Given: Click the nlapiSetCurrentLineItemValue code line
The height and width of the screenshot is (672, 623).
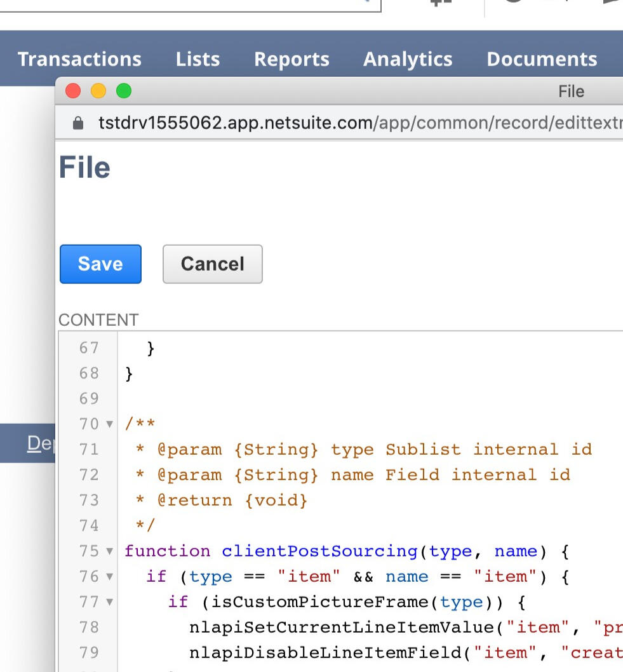Looking at the screenshot, I should point(343,628).
